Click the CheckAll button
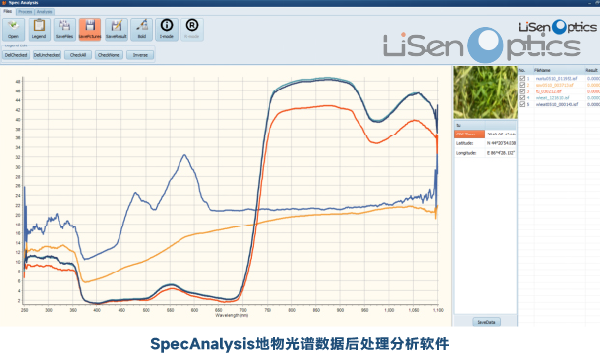The width and height of the screenshot is (600, 363). (x=78, y=55)
